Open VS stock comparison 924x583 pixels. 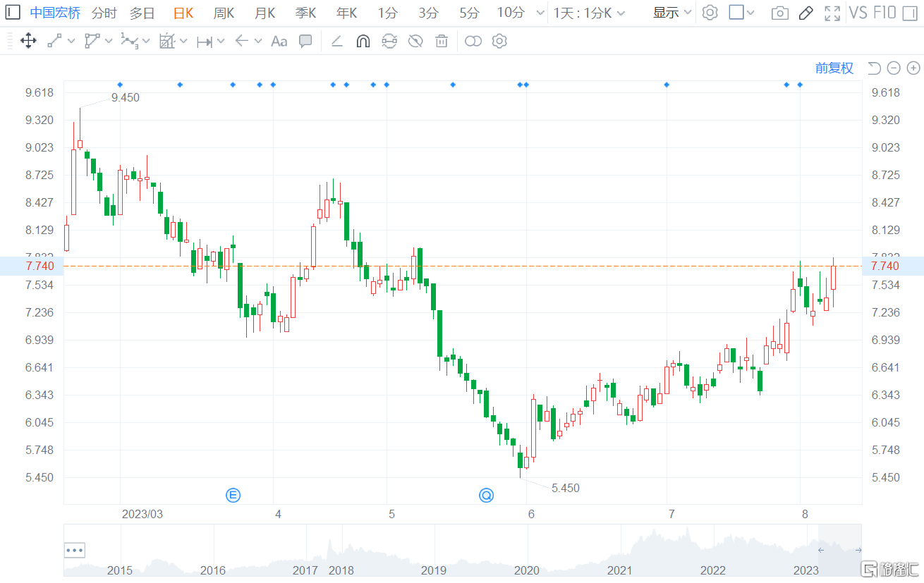pos(858,13)
